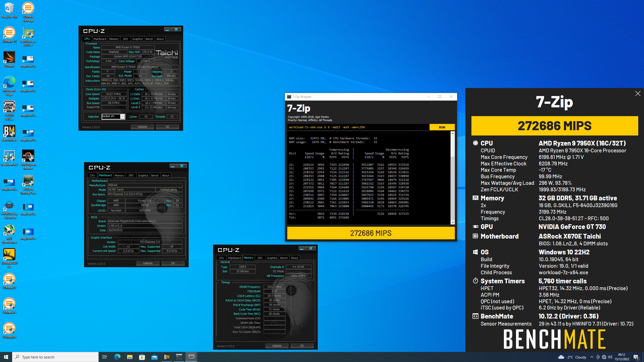Show hidden system tray icons
The height and width of the screenshot is (362, 644).
tap(592, 357)
